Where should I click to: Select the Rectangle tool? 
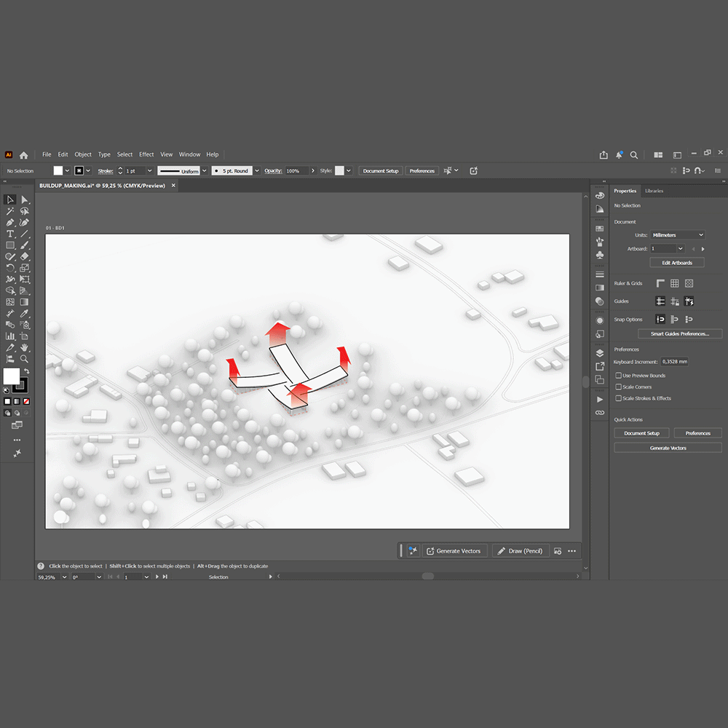pos(9,245)
